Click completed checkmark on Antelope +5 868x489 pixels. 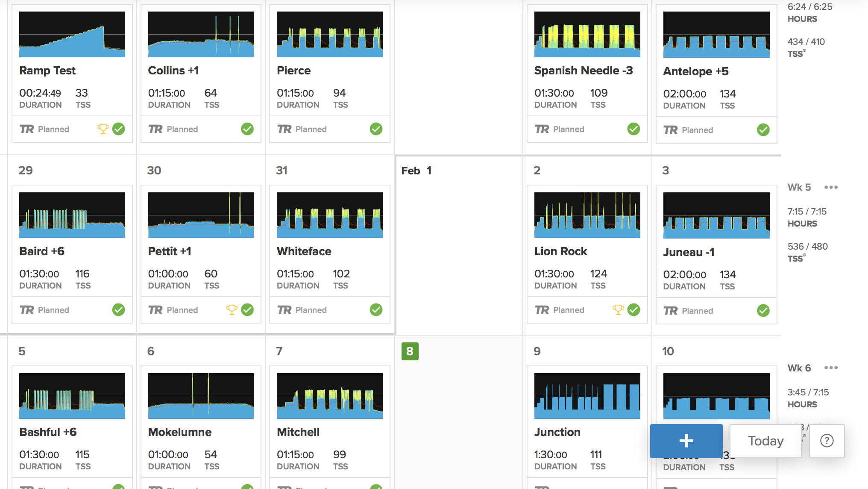(763, 130)
